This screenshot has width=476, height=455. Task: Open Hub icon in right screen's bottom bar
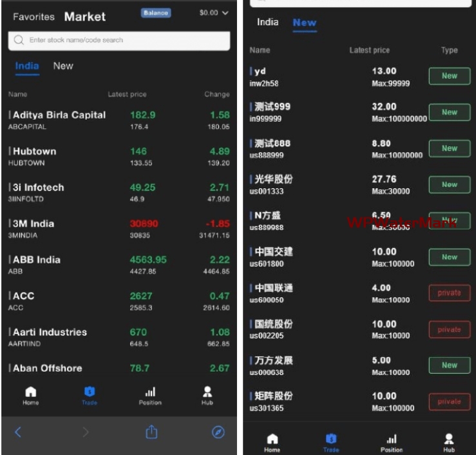(x=449, y=439)
